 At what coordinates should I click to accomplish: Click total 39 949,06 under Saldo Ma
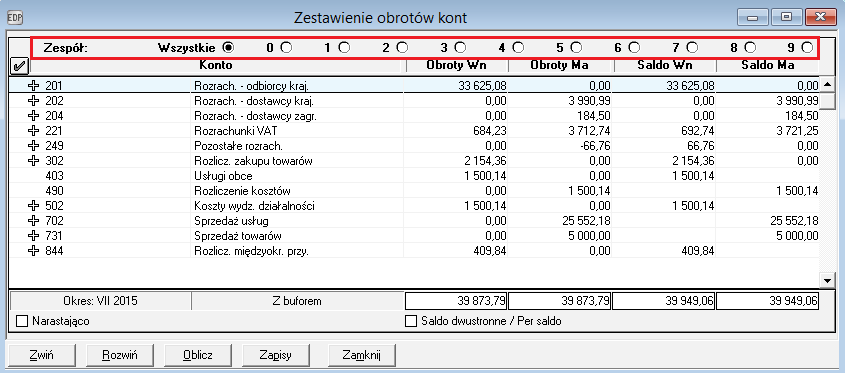767,301
